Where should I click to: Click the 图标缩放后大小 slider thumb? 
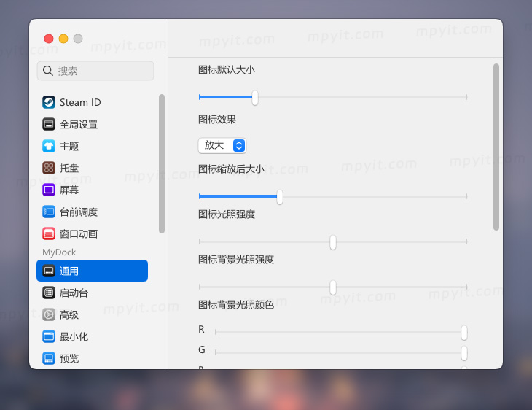point(280,197)
